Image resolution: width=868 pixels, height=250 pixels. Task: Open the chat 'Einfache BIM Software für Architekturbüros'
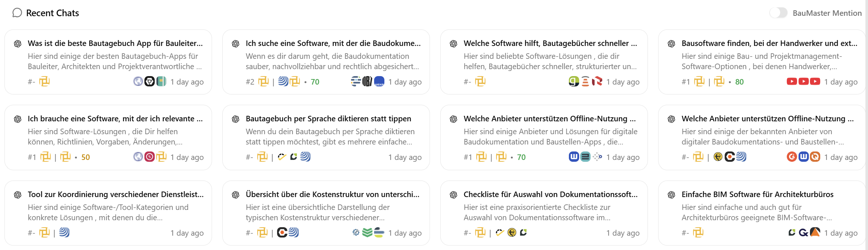point(757,195)
